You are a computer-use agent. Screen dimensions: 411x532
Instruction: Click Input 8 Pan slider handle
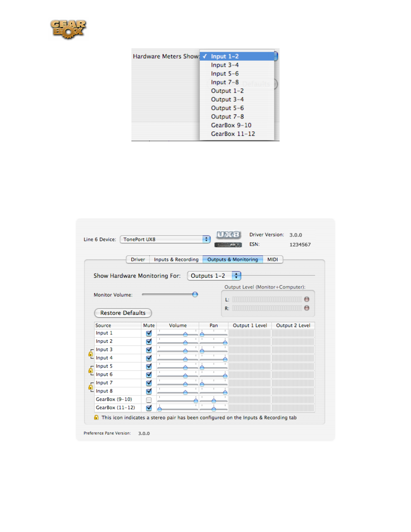pyautogui.click(x=225, y=392)
